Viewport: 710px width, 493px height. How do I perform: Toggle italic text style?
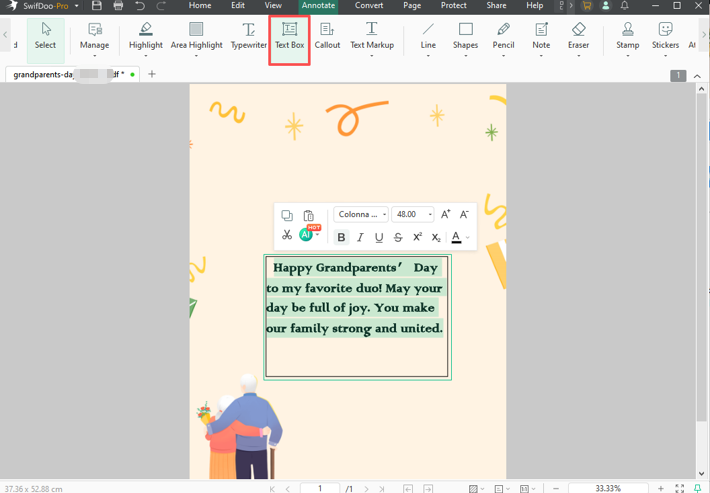[360, 237]
